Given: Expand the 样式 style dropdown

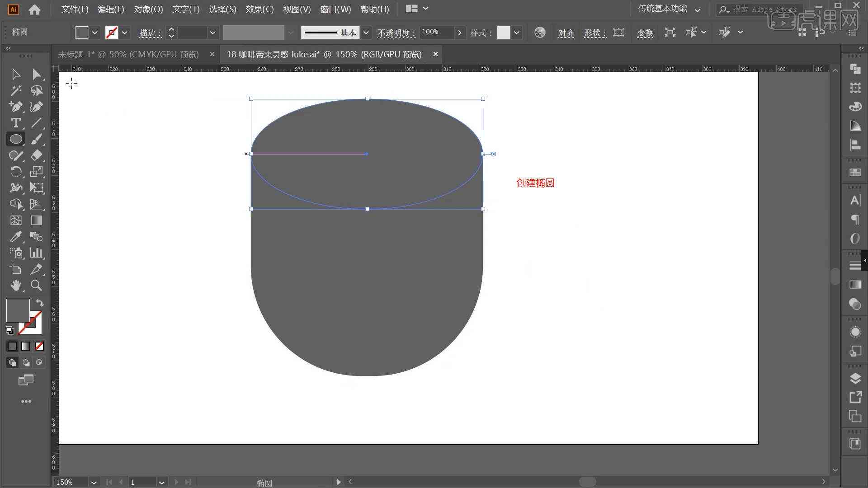Looking at the screenshot, I should pos(516,32).
